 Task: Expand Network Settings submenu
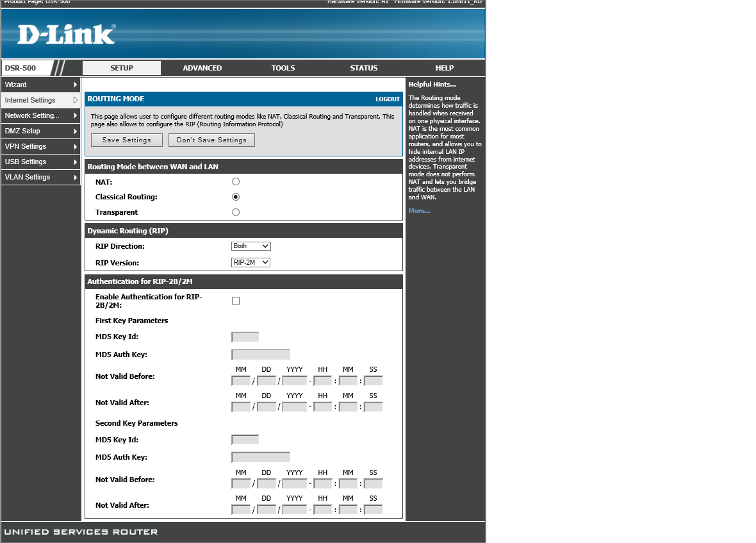(75, 115)
